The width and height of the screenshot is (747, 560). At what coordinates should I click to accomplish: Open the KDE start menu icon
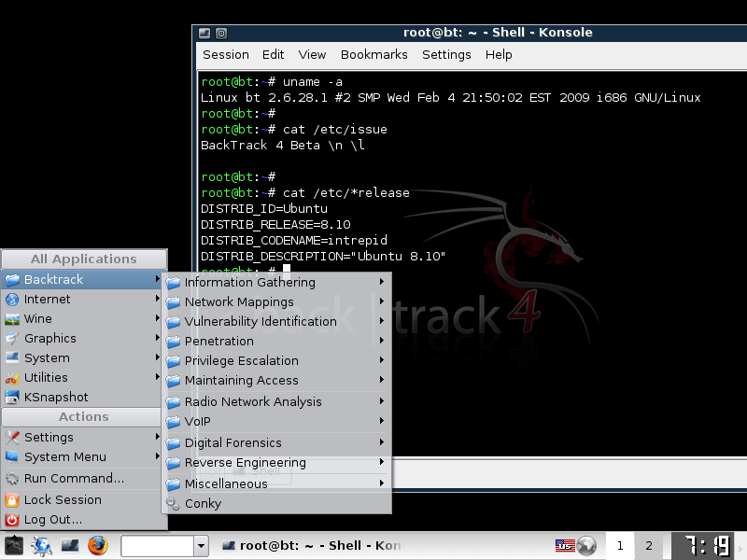point(13,545)
